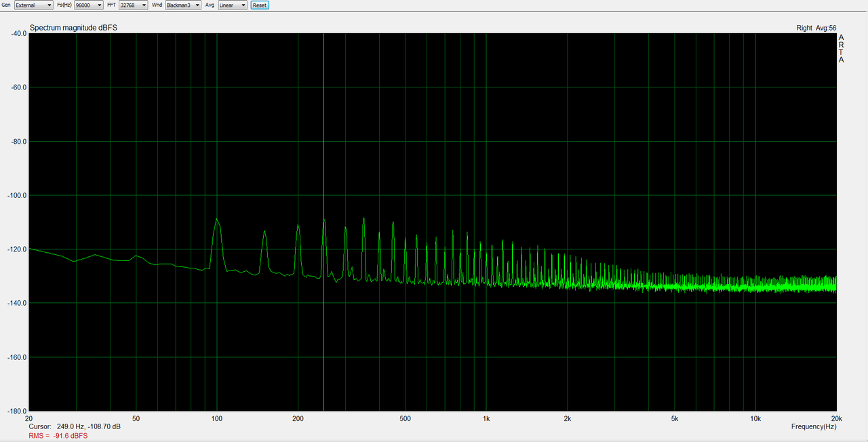Screen dimensions: 868x442
Task: Click the 1k frequency axis label
Action: point(486,418)
